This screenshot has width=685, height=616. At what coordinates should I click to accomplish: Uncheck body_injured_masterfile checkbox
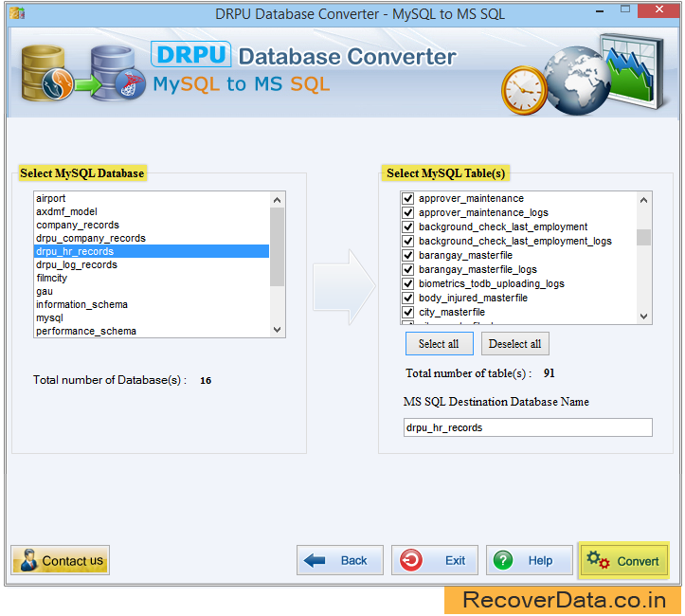tap(407, 298)
